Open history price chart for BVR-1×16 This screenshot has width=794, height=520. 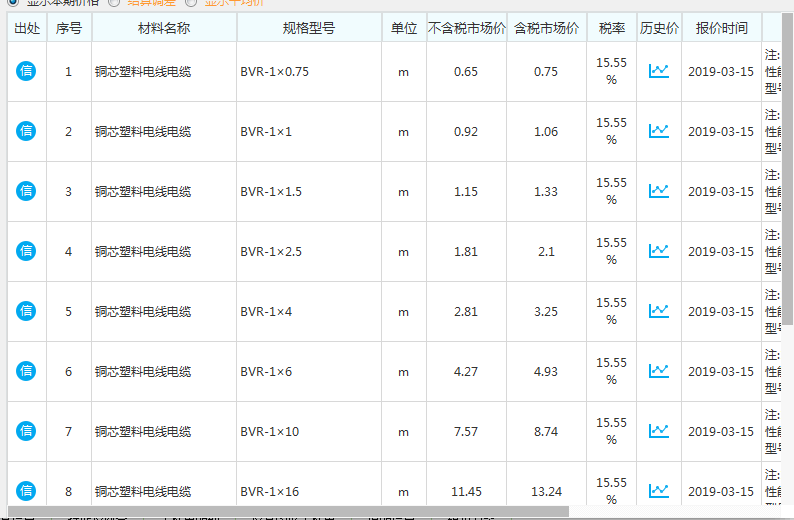tap(659, 491)
